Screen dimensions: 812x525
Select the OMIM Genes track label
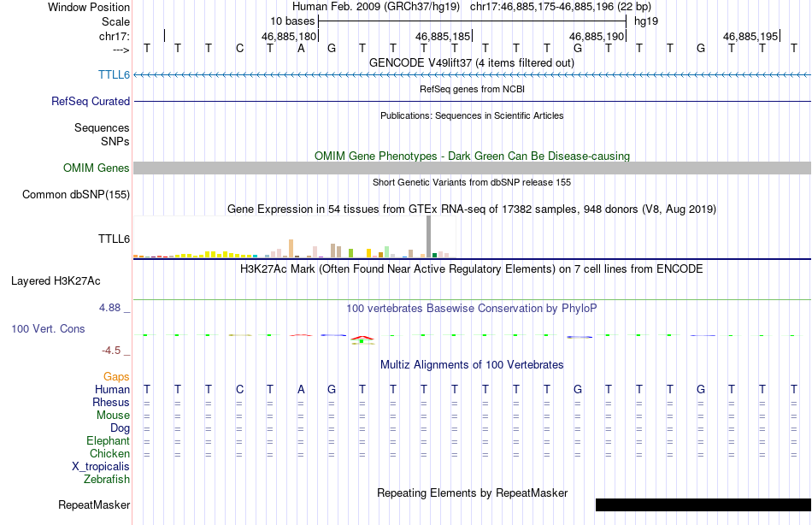[x=97, y=168]
